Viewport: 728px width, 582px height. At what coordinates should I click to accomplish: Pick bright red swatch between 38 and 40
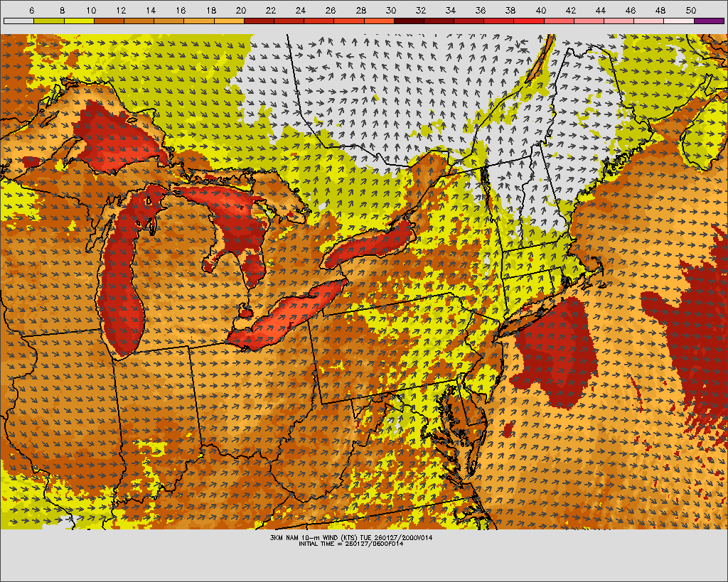pos(529,21)
